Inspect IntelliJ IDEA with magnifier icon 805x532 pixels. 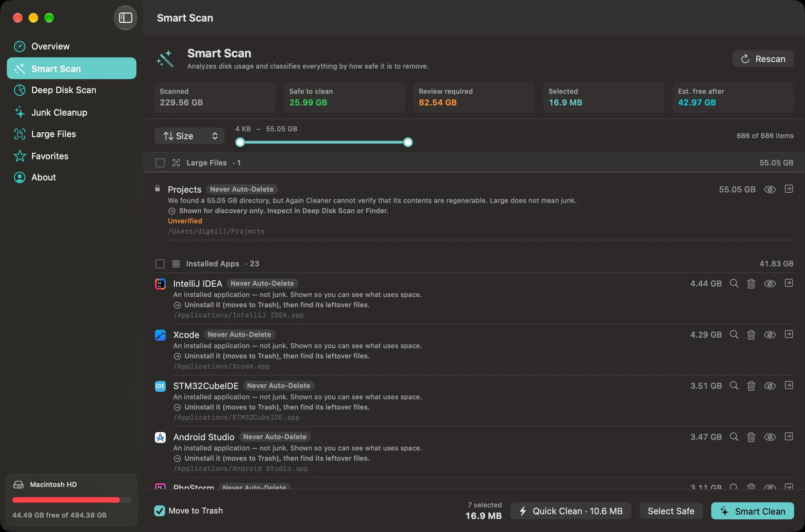734,283
